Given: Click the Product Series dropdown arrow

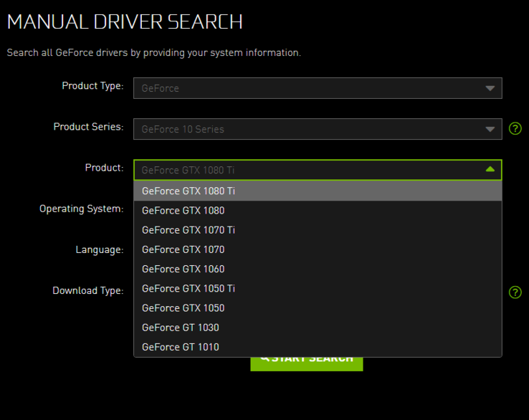Looking at the screenshot, I should point(490,129).
